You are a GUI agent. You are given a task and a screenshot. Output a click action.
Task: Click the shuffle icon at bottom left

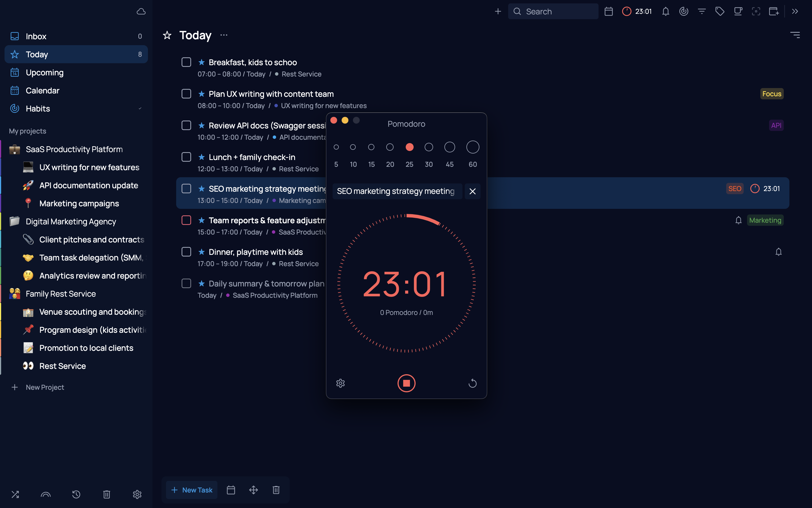click(x=15, y=494)
